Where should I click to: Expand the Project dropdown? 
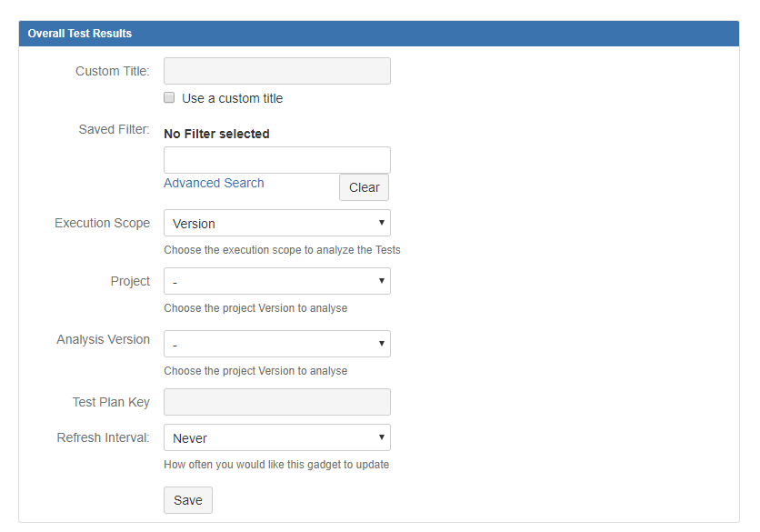point(276,281)
